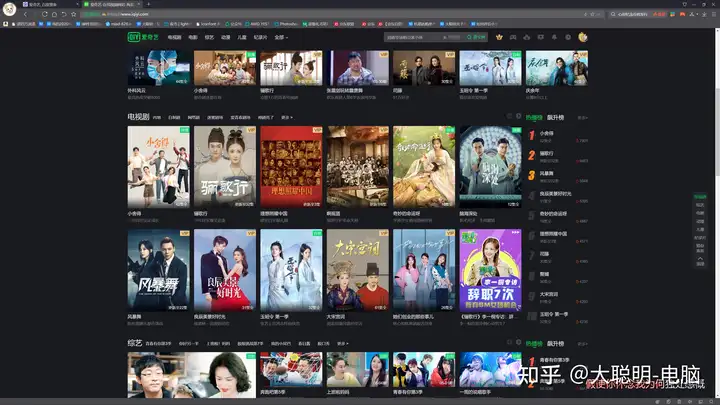Switch to the first browser tab
Viewport: 720px width, 405px height.
click(50, 4)
